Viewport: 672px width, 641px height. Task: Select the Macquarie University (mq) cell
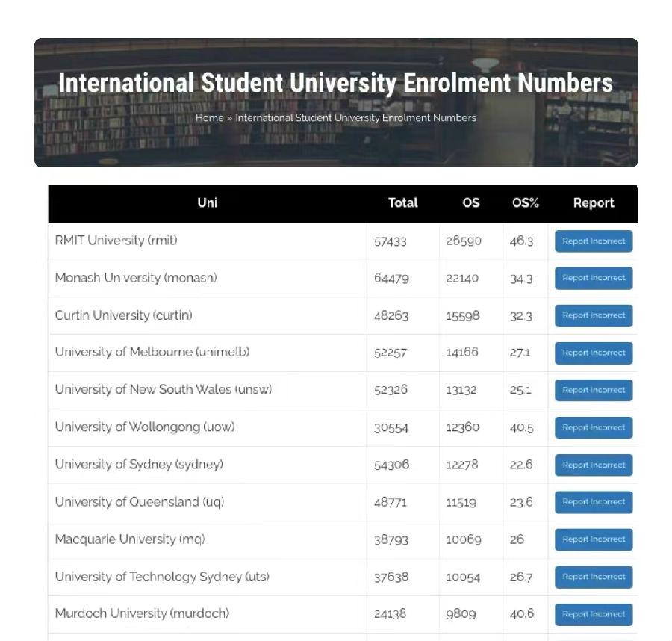208,539
